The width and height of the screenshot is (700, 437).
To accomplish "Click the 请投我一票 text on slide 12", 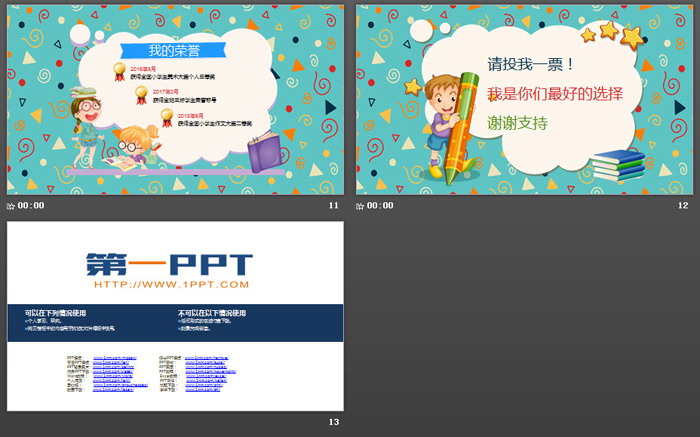I will (531, 65).
